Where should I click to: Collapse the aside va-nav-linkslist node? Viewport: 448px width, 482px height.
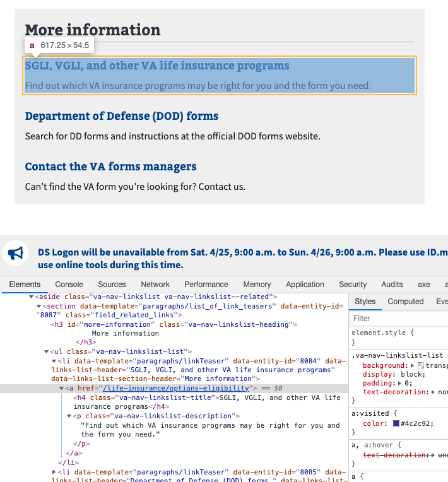click(31, 297)
